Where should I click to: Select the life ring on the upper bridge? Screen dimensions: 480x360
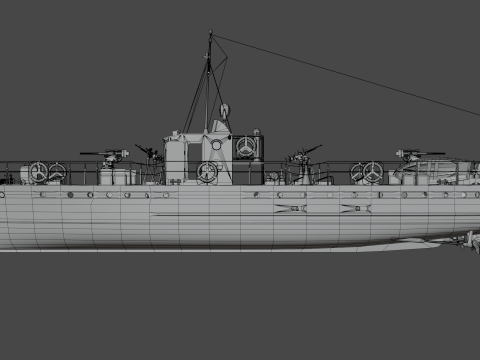(x=246, y=147)
